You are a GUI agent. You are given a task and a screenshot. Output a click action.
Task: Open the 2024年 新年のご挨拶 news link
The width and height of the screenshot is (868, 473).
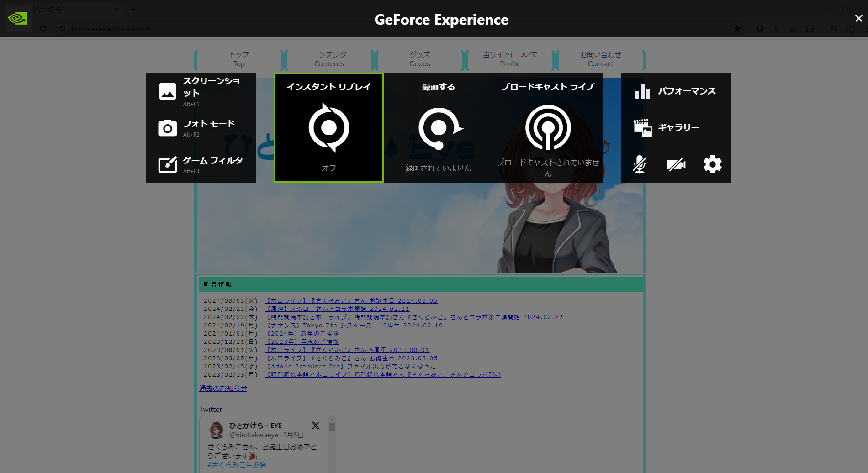[x=302, y=334]
